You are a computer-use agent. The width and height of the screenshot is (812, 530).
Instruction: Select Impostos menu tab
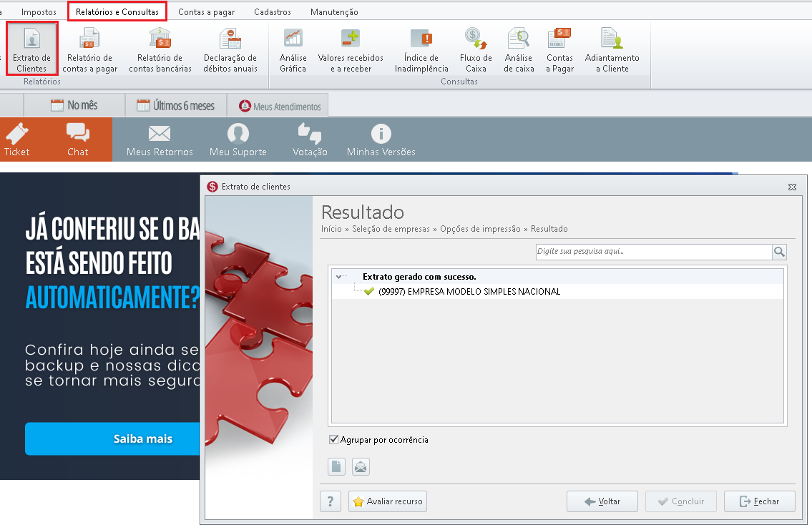click(x=39, y=12)
